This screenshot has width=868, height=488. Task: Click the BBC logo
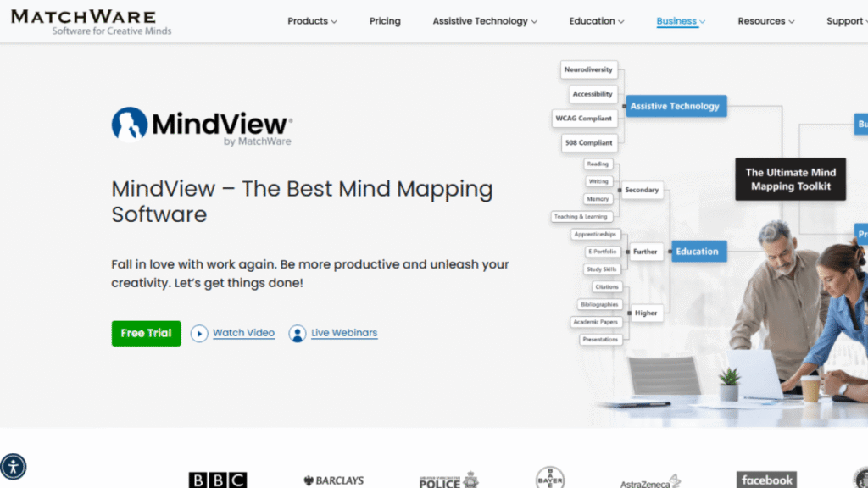pyautogui.click(x=218, y=479)
